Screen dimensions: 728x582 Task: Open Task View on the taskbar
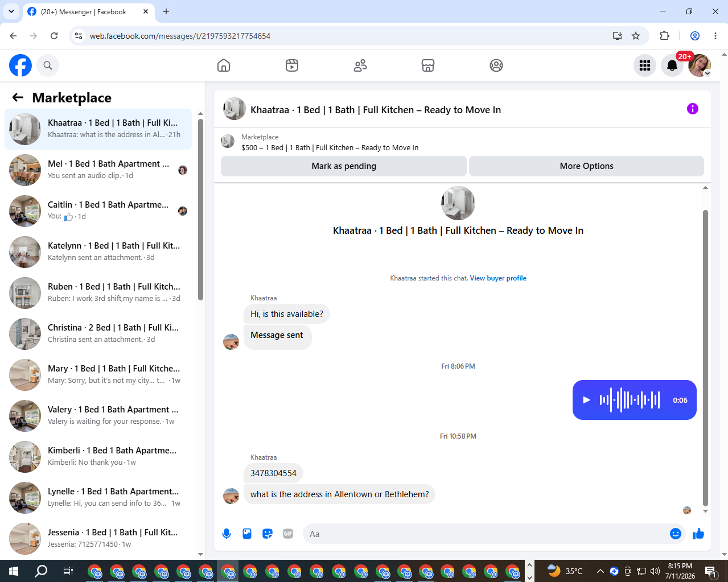click(x=68, y=571)
